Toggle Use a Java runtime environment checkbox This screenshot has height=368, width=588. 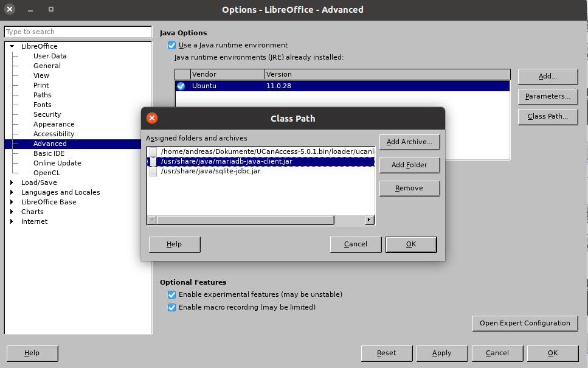[171, 45]
